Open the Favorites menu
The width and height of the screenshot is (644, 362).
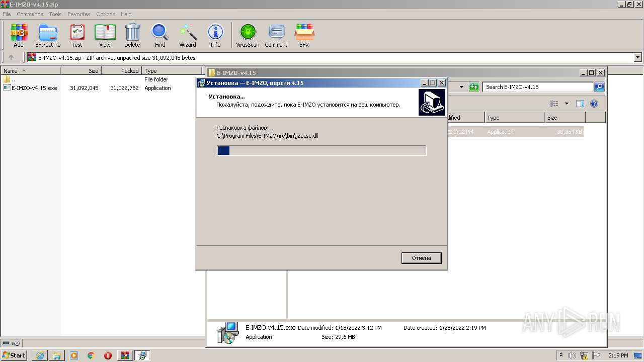pos(79,14)
